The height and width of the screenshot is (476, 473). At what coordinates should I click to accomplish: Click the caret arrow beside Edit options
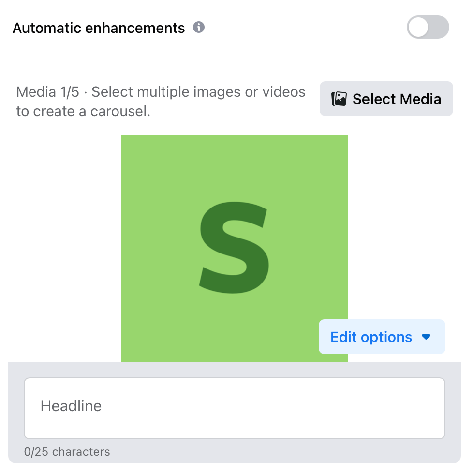pos(426,337)
